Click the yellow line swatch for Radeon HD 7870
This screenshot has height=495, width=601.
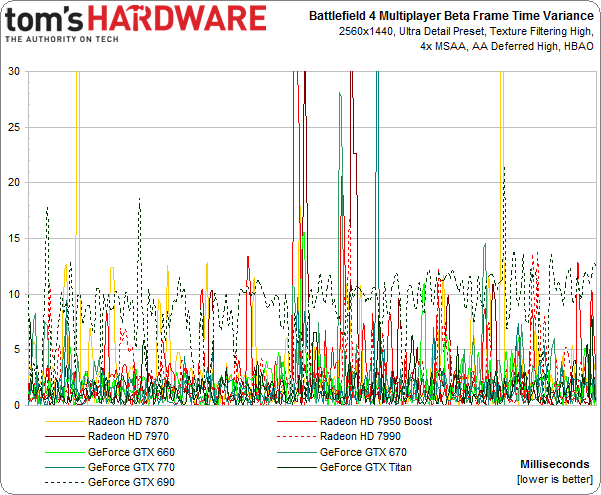tap(64, 422)
